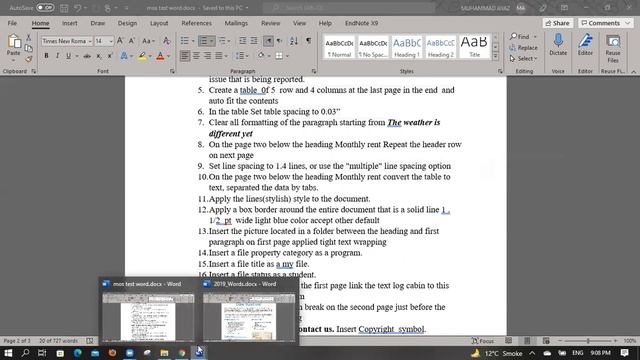
Task: Open Windows Start menu
Action: (x=8, y=353)
